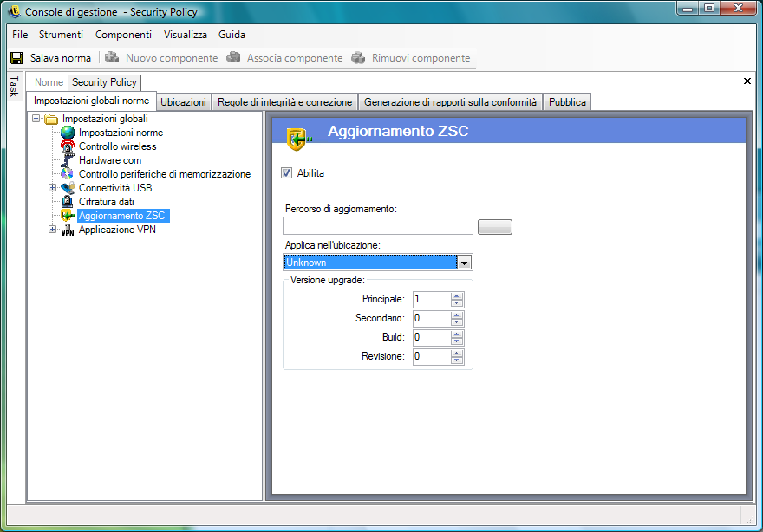The height and width of the screenshot is (532, 763).
Task: Toggle the Abilita checkbox
Action: [x=287, y=173]
